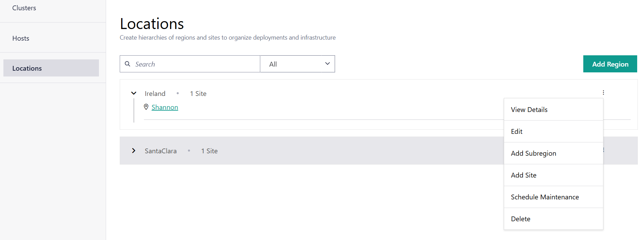Image resolution: width=644 pixels, height=240 pixels.
Task: Select Edit in the context menu
Action: pos(517,131)
